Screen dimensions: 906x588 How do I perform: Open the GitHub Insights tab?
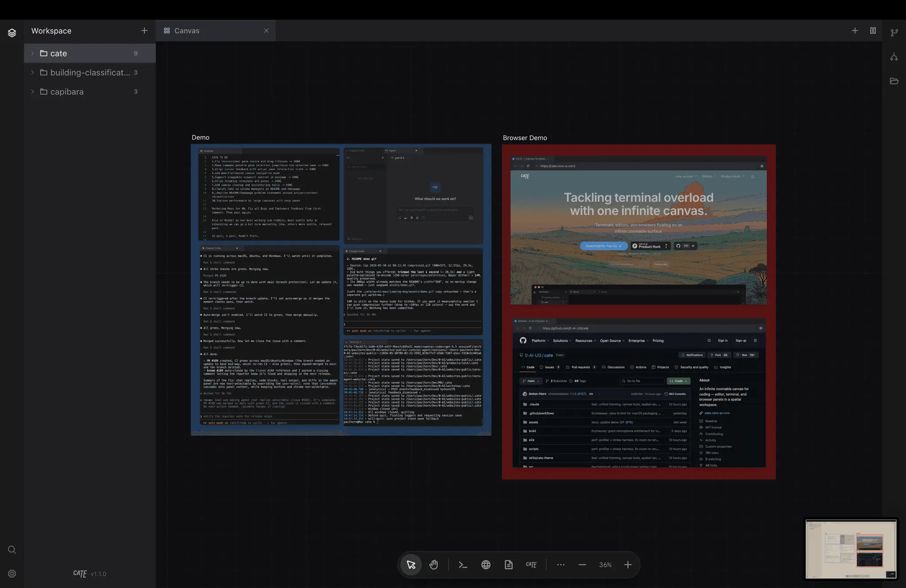pos(722,367)
